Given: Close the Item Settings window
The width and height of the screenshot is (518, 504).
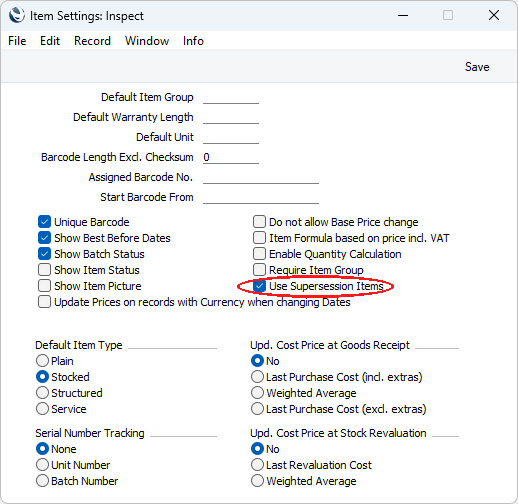Looking at the screenshot, I should 494,15.
